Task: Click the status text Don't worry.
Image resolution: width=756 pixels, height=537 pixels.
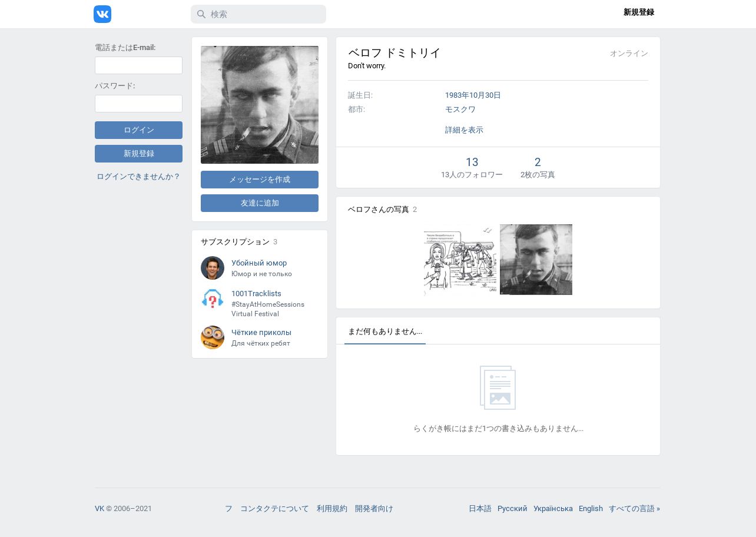Action: pyautogui.click(x=367, y=66)
